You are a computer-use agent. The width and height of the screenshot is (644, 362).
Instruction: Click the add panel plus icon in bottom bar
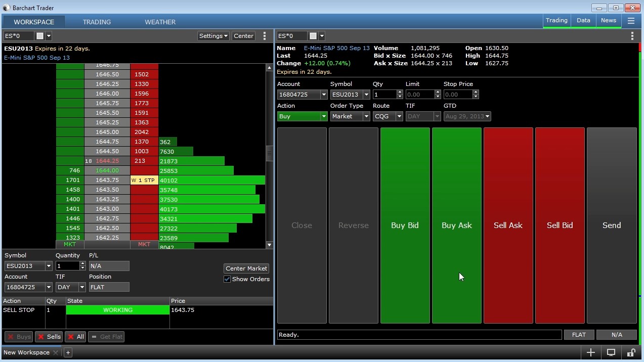[590, 352]
